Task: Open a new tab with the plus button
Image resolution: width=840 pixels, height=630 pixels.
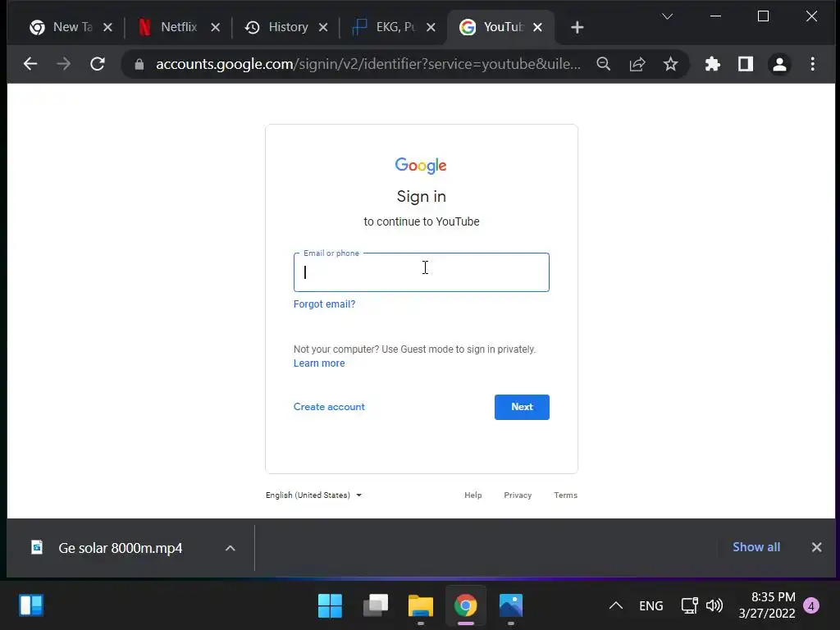Action: [577, 27]
